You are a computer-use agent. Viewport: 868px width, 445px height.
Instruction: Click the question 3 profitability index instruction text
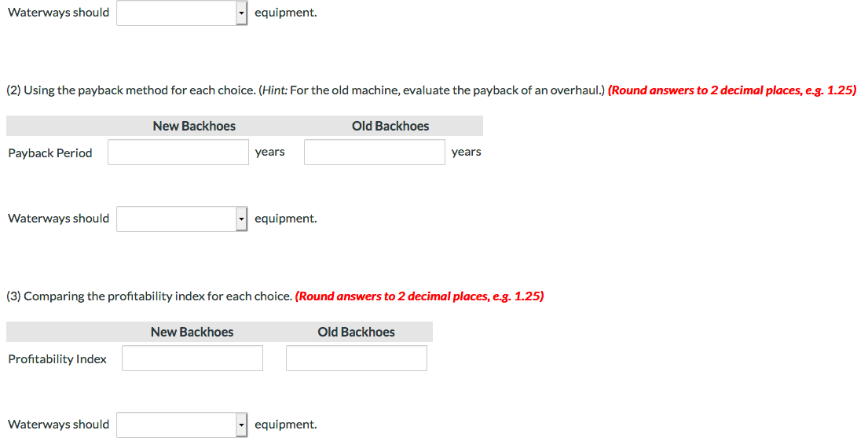[149, 296]
